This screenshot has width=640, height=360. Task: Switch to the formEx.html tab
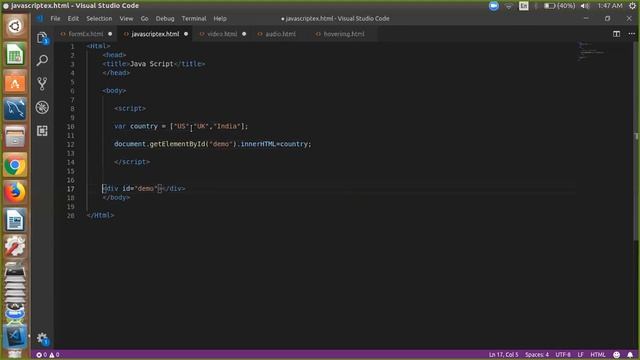click(x=86, y=34)
